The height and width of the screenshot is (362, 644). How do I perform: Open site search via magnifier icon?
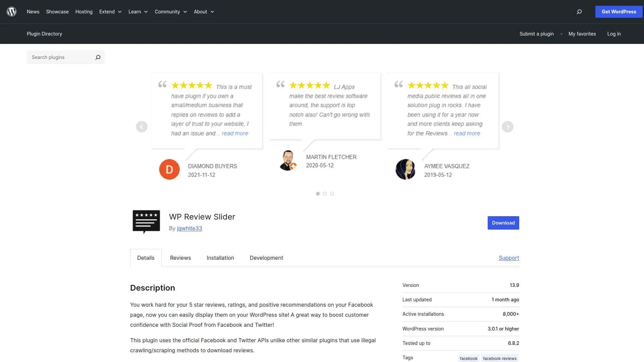[x=579, y=12]
